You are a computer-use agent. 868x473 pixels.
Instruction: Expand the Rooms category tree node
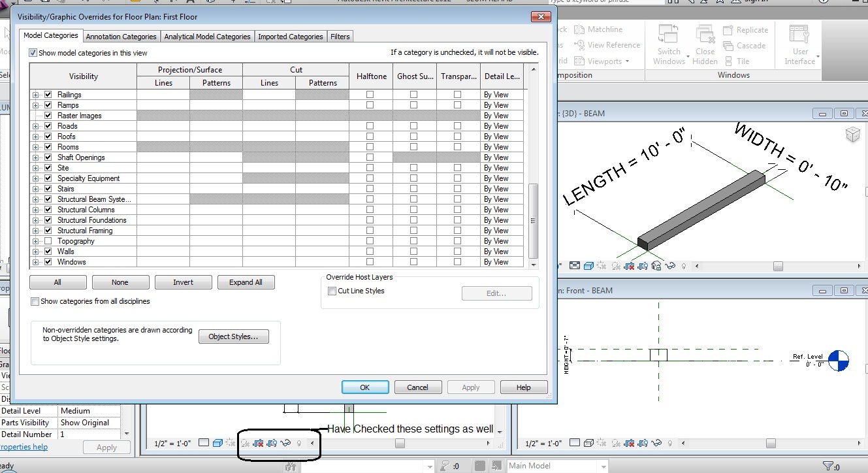(x=36, y=147)
